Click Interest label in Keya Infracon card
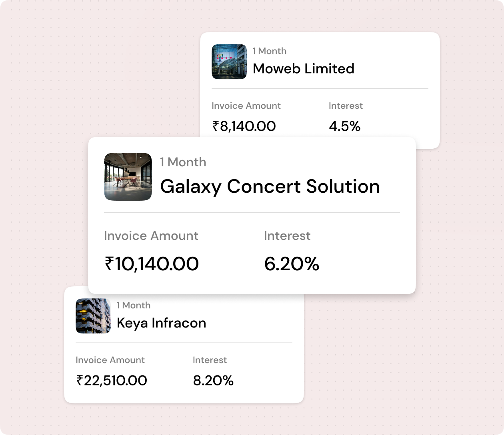 click(210, 360)
